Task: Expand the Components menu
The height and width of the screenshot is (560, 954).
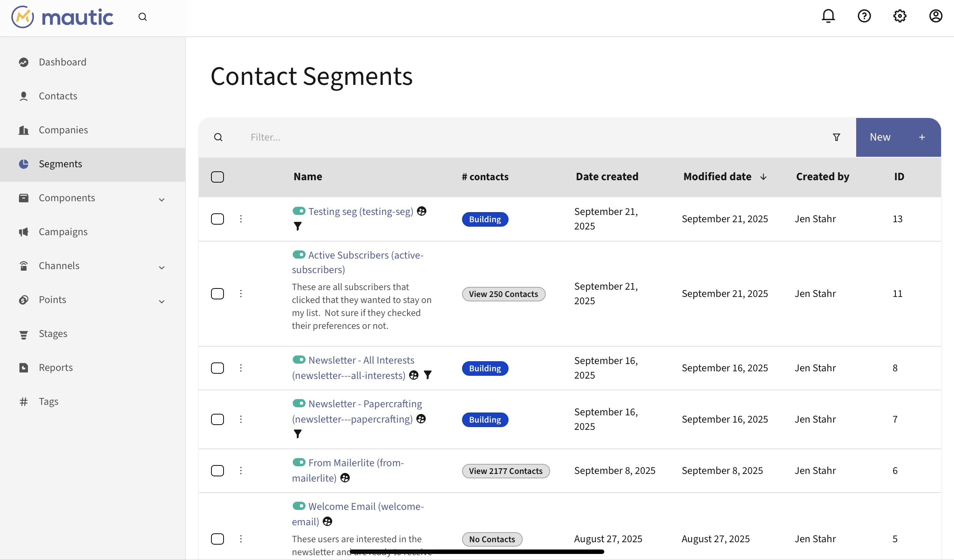Action: [x=162, y=199]
